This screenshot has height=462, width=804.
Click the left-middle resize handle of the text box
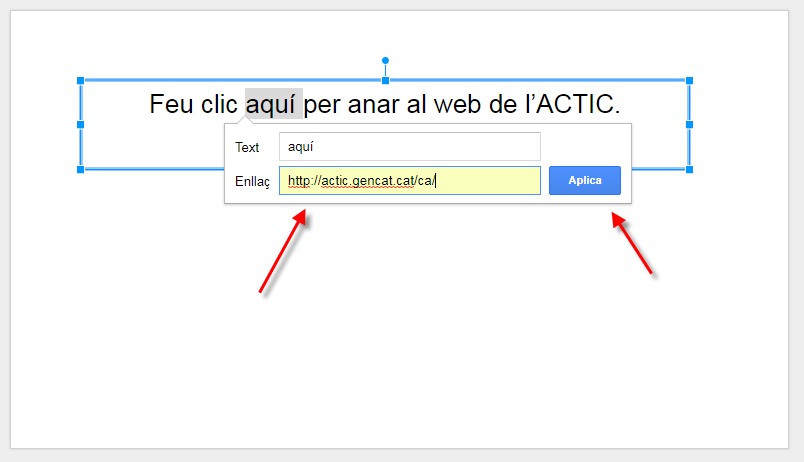pyautogui.click(x=81, y=125)
